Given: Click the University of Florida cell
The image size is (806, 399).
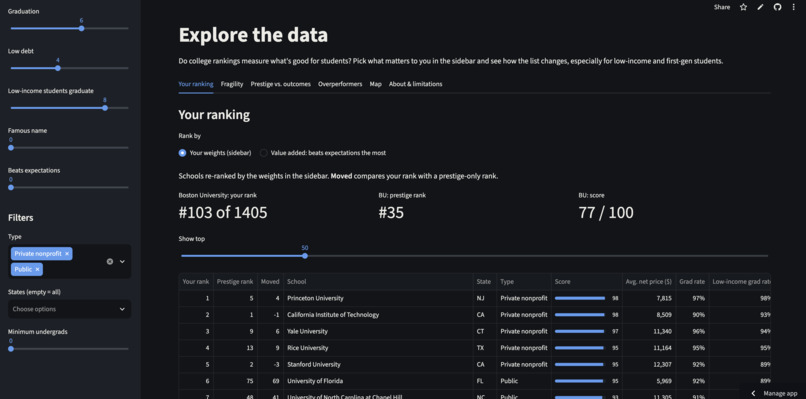Looking at the screenshot, I should click(x=378, y=381).
